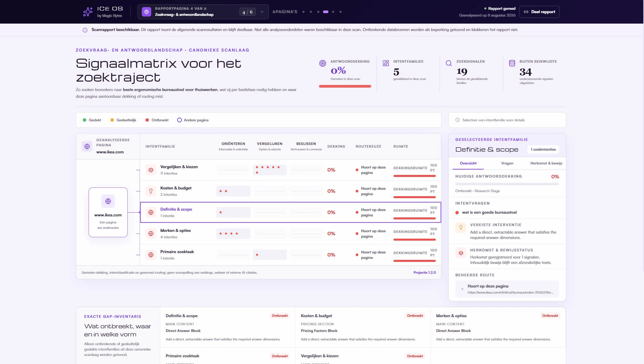Image resolution: width=644 pixels, height=364 pixels.
Task: Expand the Merken & opties intent family row
Action: coord(290,234)
